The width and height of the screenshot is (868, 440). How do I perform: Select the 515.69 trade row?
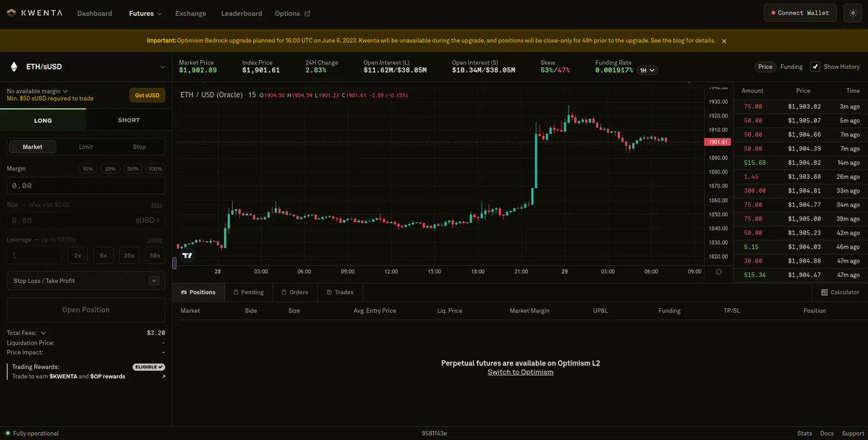point(801,163)
